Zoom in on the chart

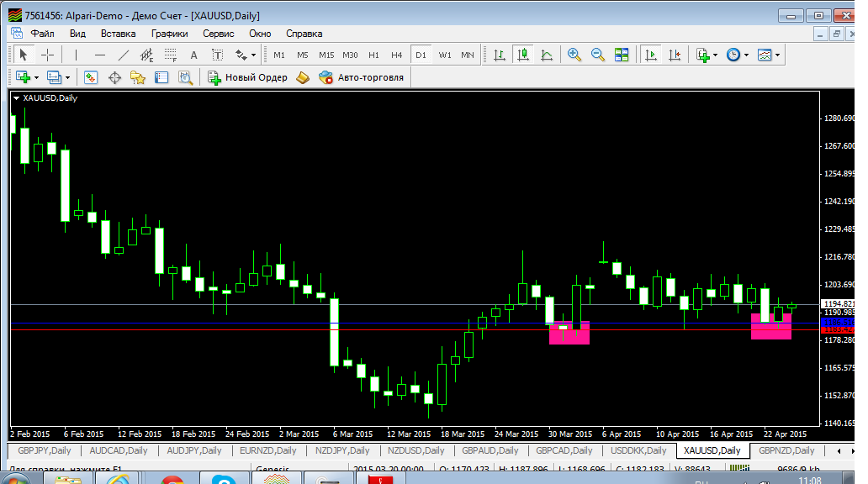(574, 55)
